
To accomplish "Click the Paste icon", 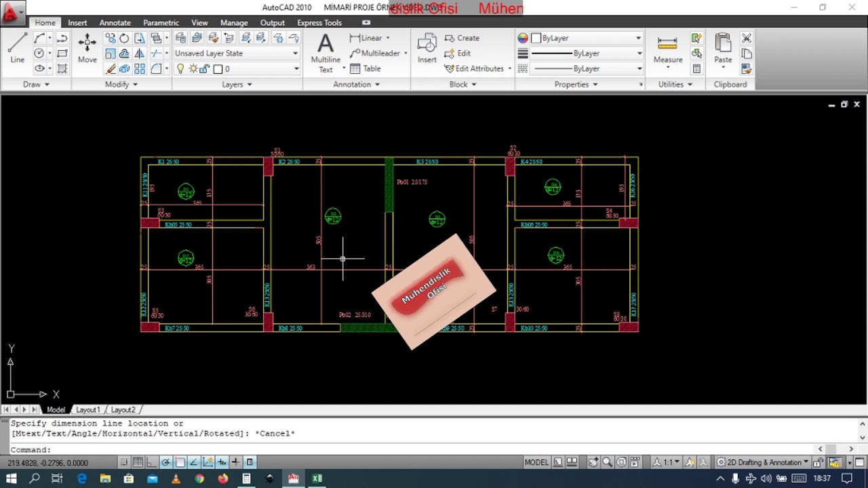I will [x=723, y=49].
